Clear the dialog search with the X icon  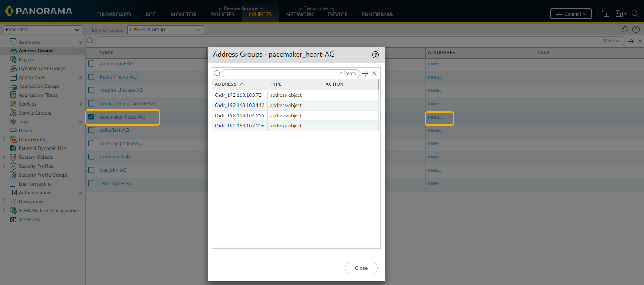[374, 73]
